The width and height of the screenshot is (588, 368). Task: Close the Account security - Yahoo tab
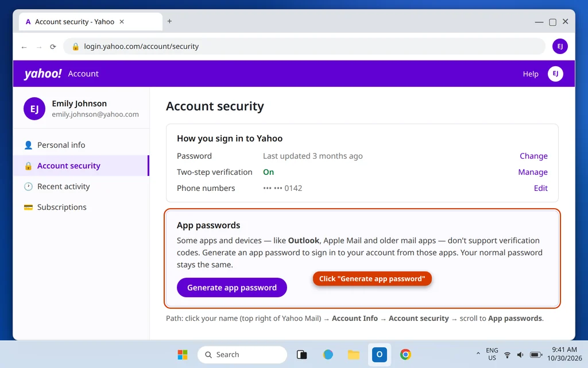click(122, 22)
